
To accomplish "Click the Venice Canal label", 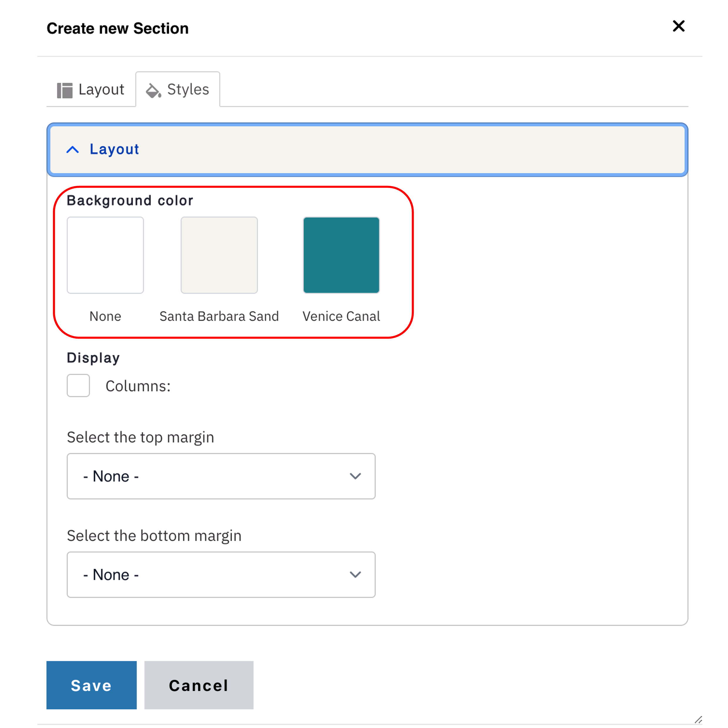I will point(341,316).
